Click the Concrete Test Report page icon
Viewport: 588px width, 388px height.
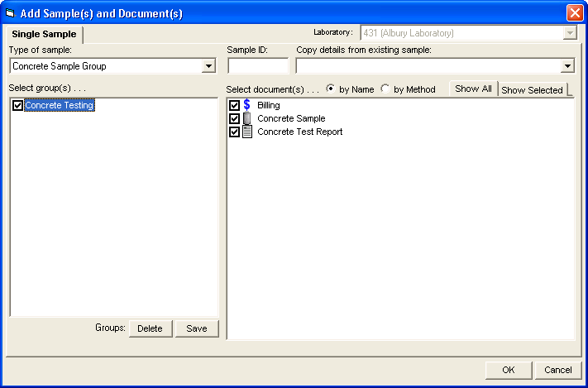246,132
